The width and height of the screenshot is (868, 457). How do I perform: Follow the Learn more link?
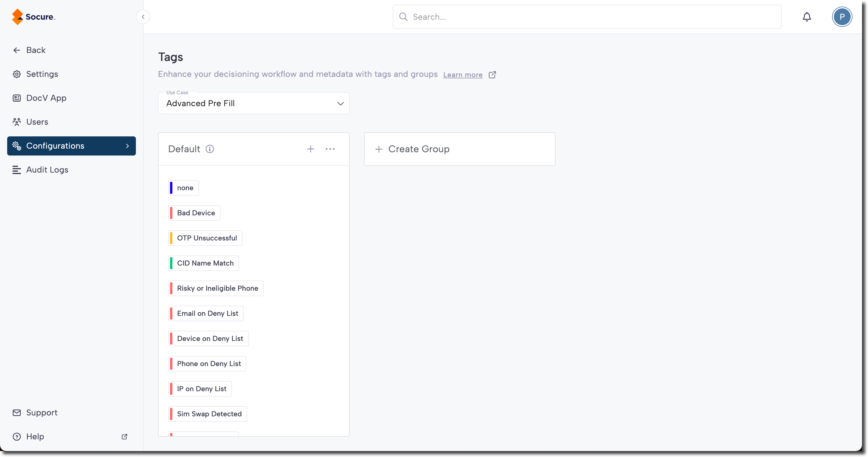[x=463, y=75]
